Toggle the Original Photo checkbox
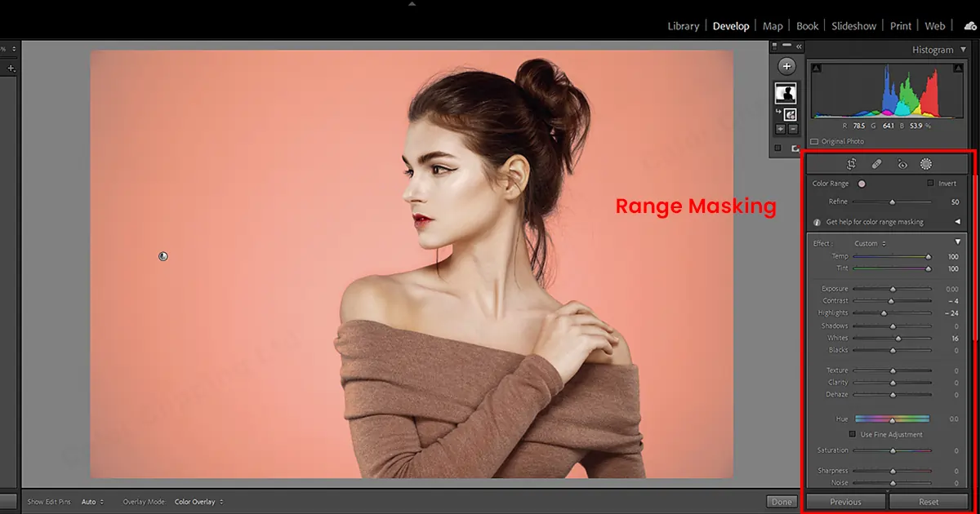The height and width of the screenshot is (514, 980). (814, 140)
